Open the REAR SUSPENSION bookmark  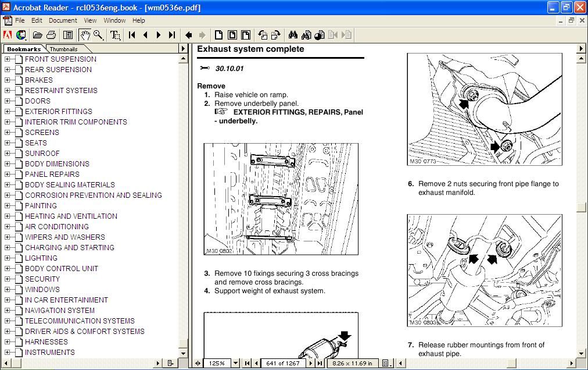click(x=58, y=69)
